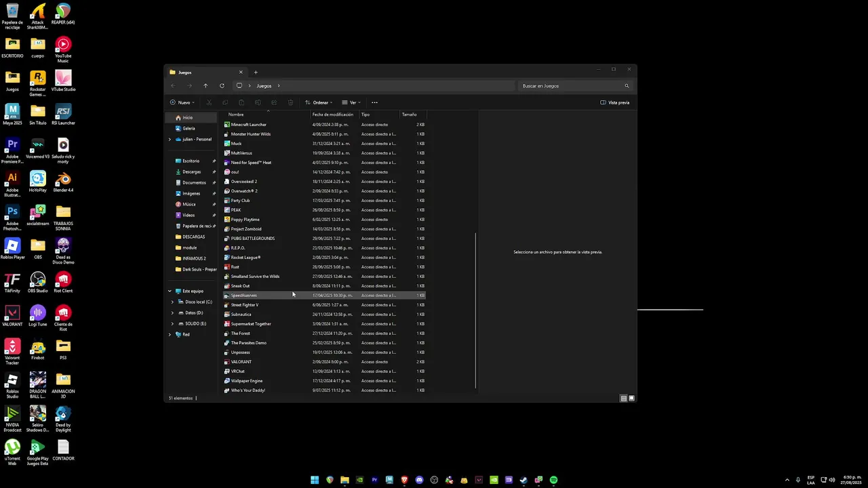Select the osu! shortcut icon
Viewport: 868px width, 488px height.
[227, 172]
